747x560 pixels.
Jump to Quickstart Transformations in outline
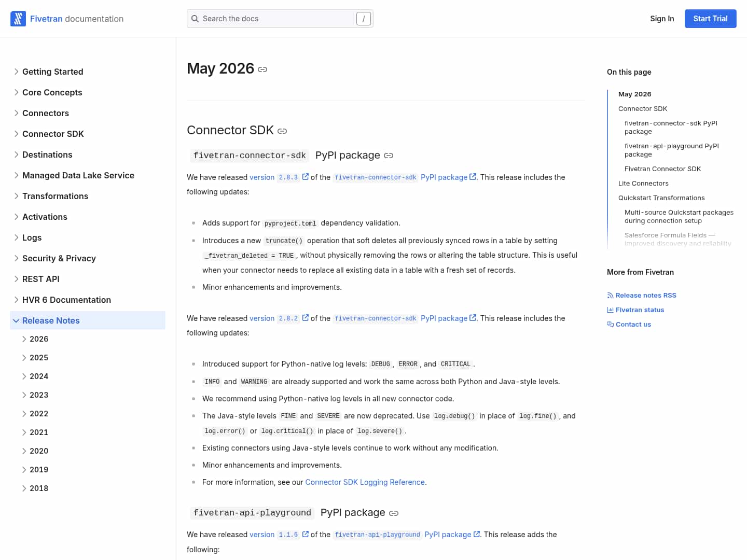click(661, 198)
